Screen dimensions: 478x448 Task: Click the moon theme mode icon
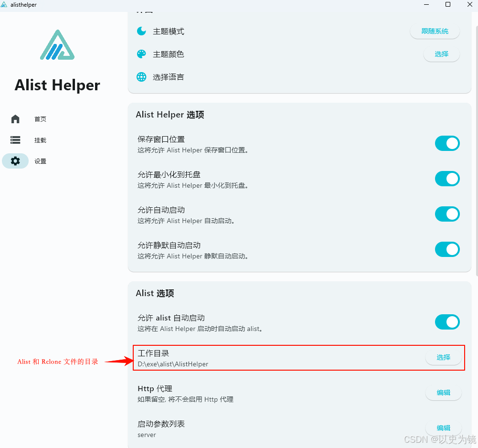point(141,31)
